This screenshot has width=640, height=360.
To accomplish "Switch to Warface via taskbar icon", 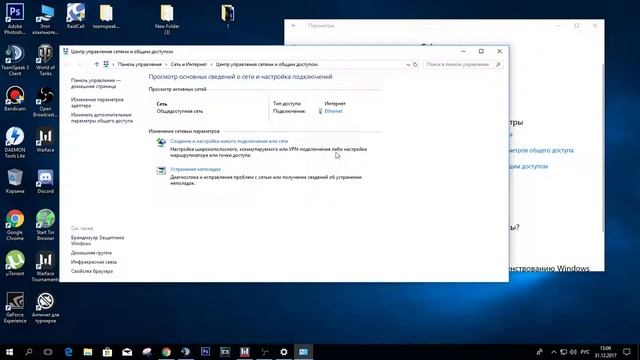I will point(244,351).
